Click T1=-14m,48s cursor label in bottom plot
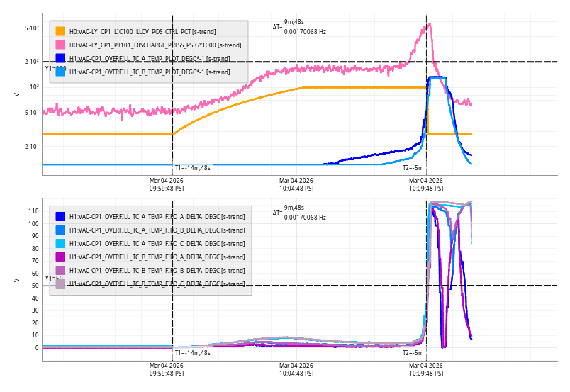This screenshot has width=570, height=392. click(x=193, y=353)
